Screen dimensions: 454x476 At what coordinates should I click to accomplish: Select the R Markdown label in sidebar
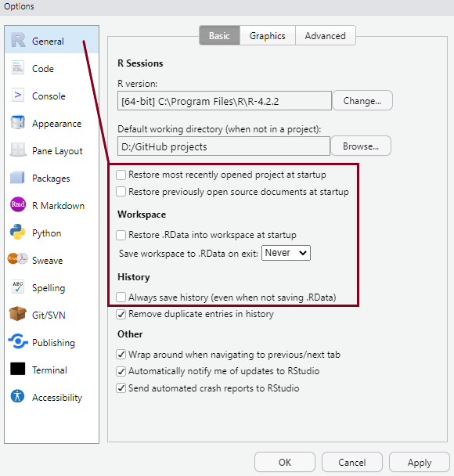point(58,206)
